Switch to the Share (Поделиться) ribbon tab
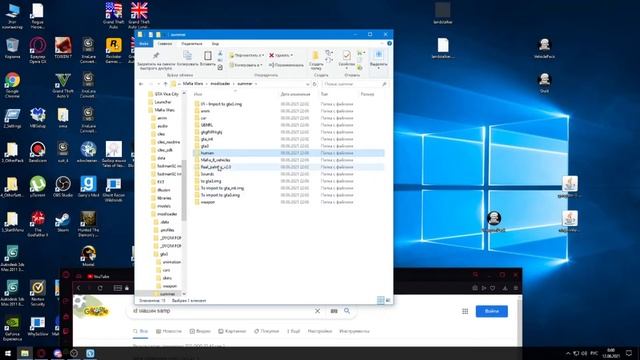Viewport: 640px width, 360px height. [x=192, y=44]
